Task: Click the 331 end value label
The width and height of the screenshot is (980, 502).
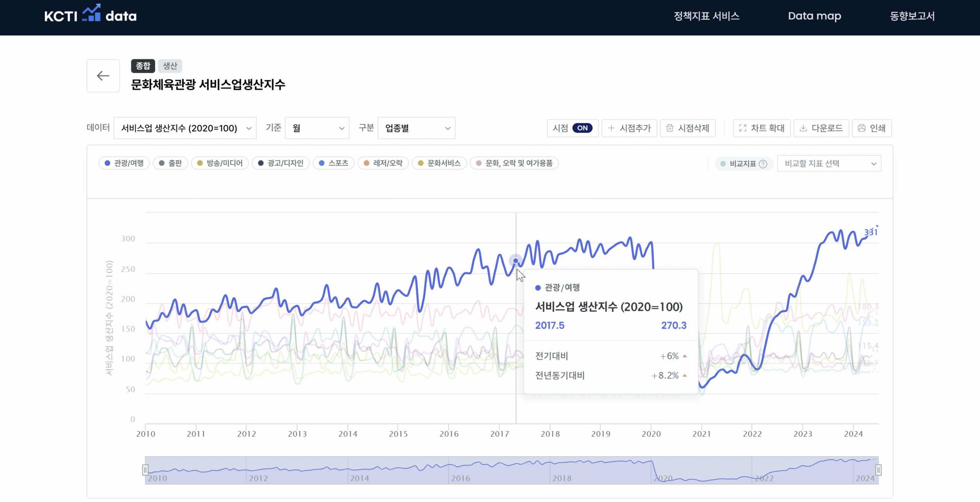Action: click(x=871, y=232)
